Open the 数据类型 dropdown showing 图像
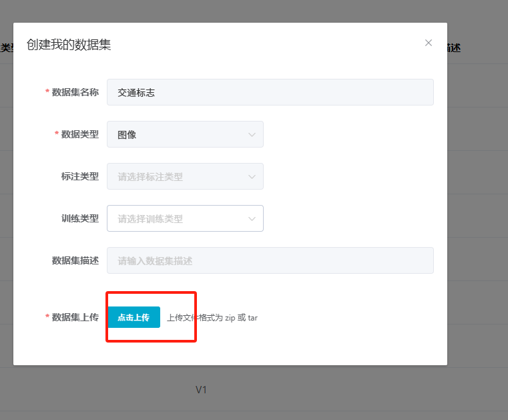Image resolution: width=508 pixels, height=420 pixels. 185,134
